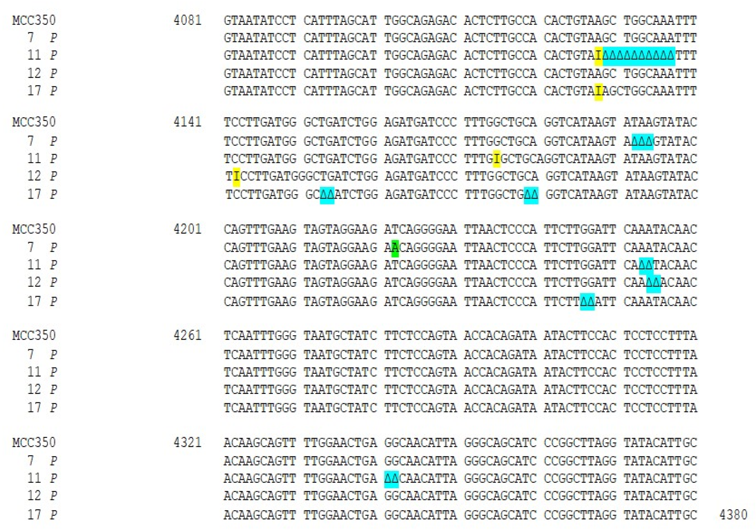
Task: Click the position number 4321
Action: [187, 442]
